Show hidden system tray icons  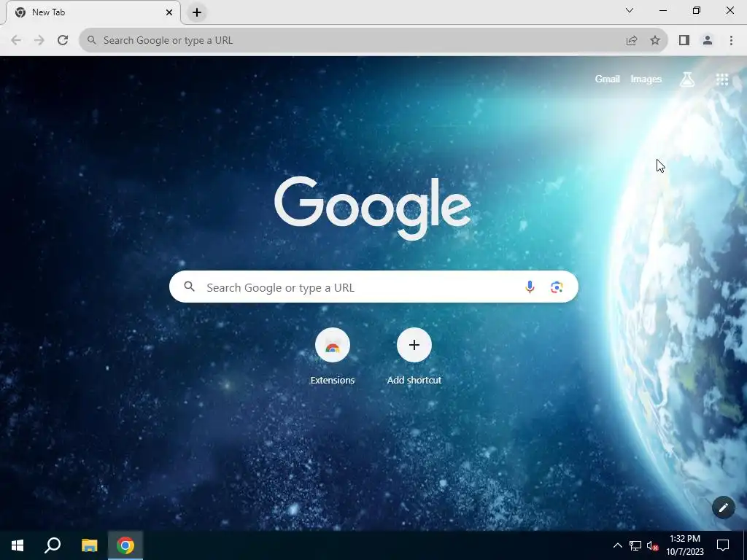coord(617,545)
